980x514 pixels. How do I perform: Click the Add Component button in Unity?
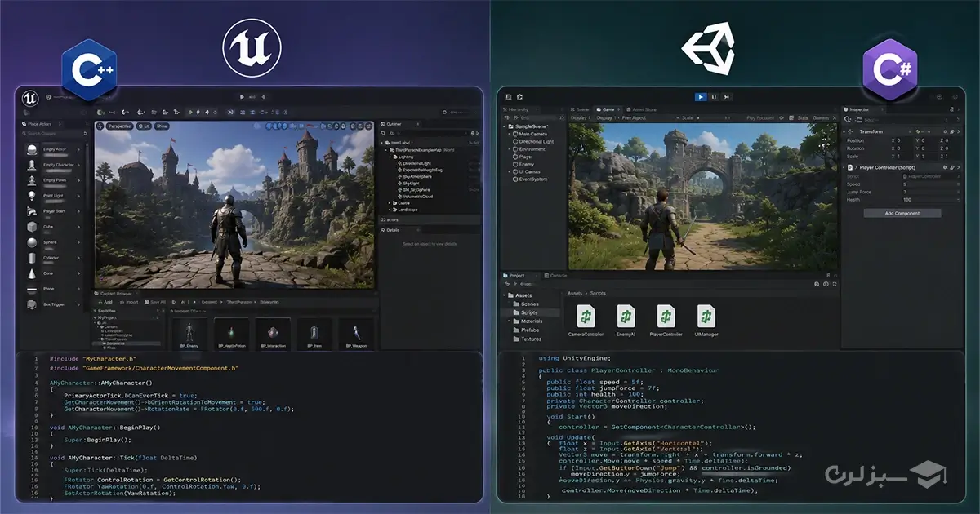tap(902, 213)
